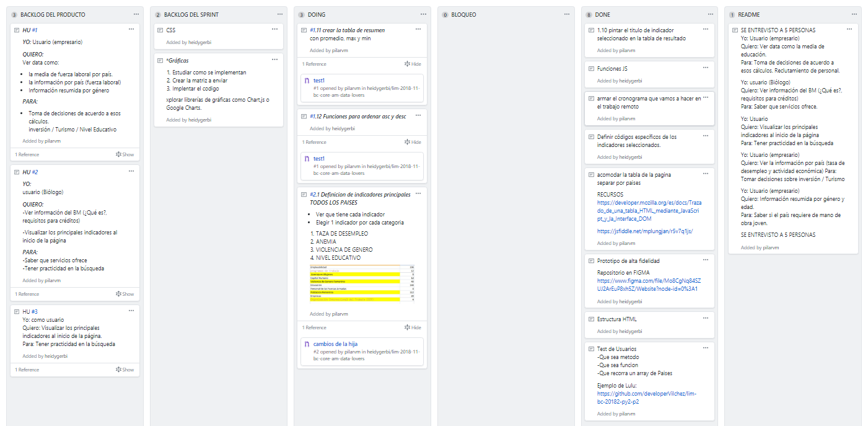Click BACKLOG DEL SPRINT column title
This screenshot has width=868, height=426.
click(x=191, y=14)
